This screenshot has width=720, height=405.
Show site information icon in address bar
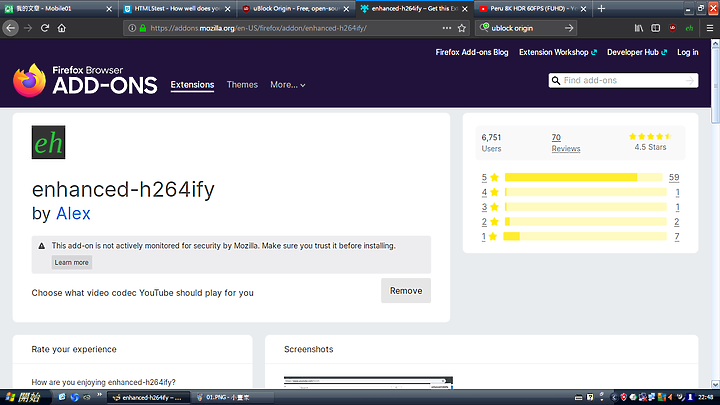(x=132, y=28)
